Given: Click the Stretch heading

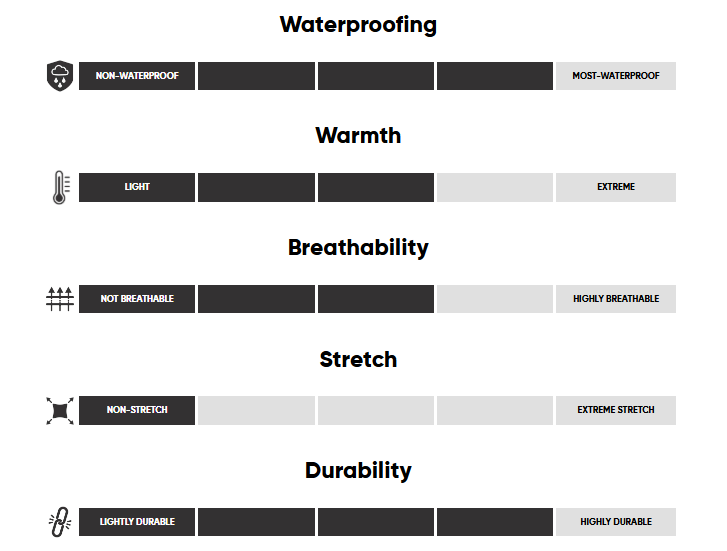Looking at the screenshot, I should tap(358, 359).
